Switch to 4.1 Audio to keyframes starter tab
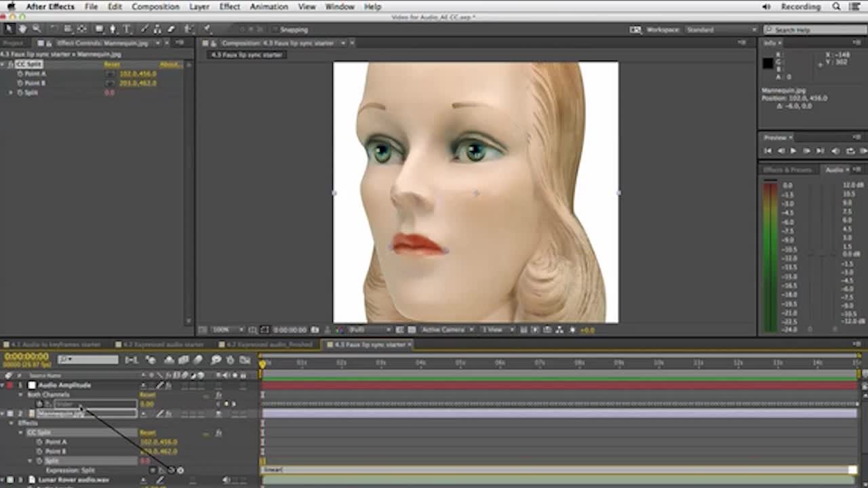The height and width of the screenshot is (488, 868). [54, 344]
